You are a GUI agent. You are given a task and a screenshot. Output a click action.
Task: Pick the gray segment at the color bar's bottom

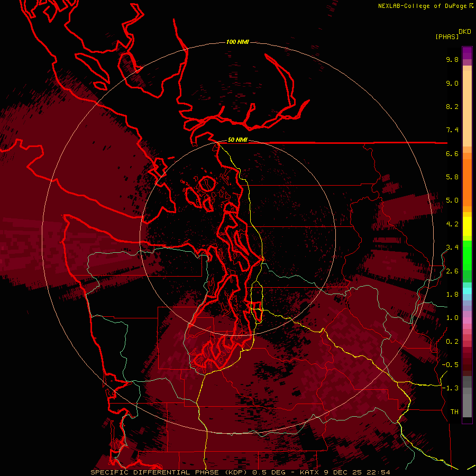(467, 405)
